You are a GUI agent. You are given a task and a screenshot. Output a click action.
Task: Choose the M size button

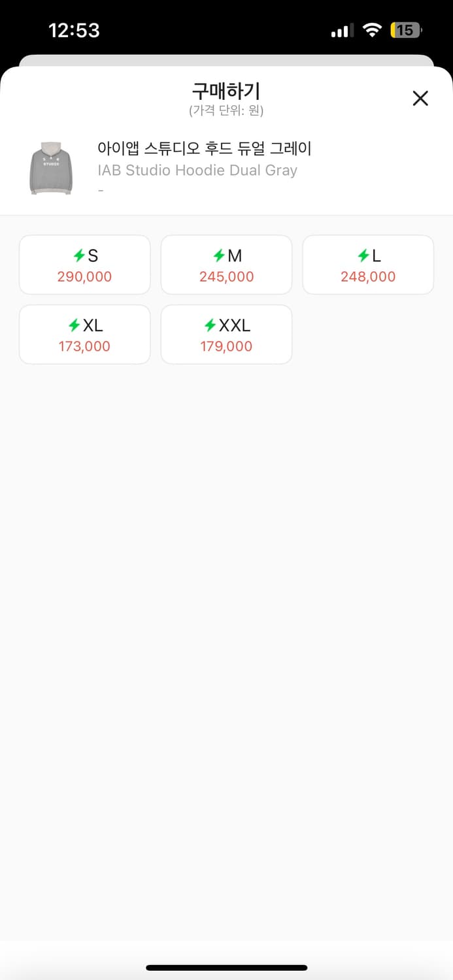tap(226, 265)
